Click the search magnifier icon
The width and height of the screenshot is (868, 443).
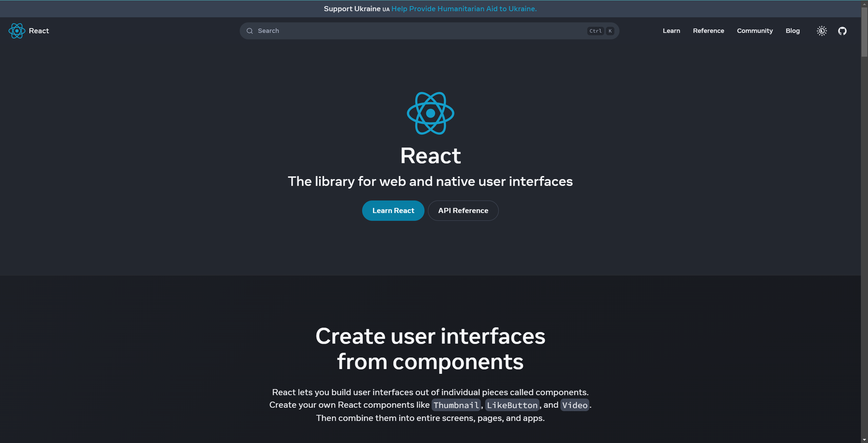250,31
